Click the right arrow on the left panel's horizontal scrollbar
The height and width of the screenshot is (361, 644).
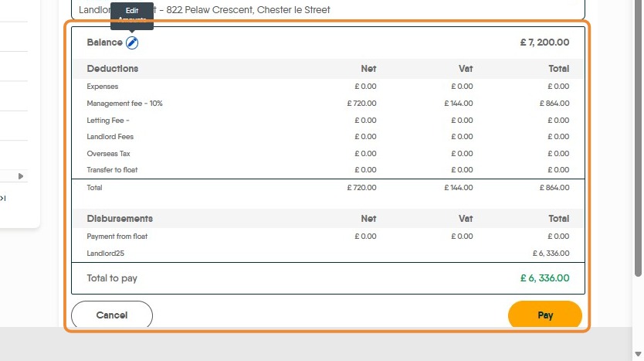point(21,176)
